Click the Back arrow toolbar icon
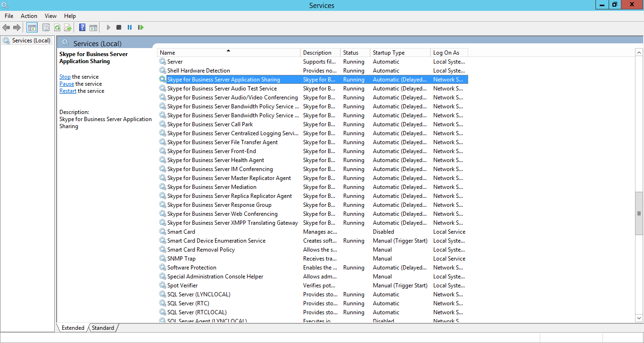 pos(6,27)
